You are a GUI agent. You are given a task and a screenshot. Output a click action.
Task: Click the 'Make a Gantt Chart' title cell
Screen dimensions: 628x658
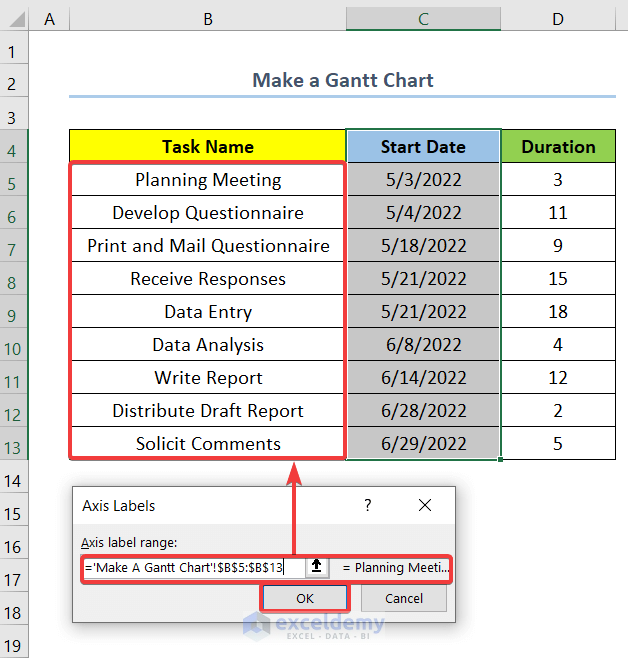(342, 80)
